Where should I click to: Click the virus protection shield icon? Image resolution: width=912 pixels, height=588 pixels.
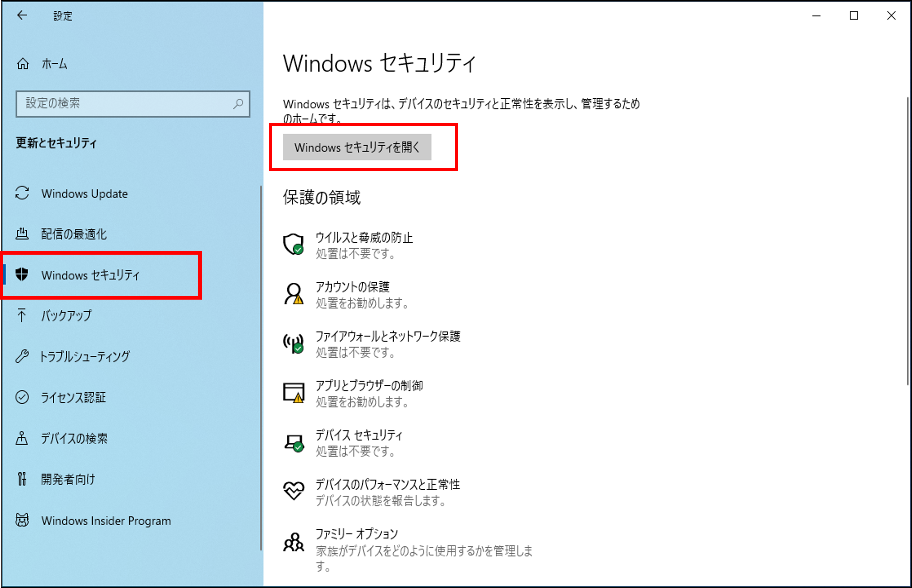coord(293,244)
